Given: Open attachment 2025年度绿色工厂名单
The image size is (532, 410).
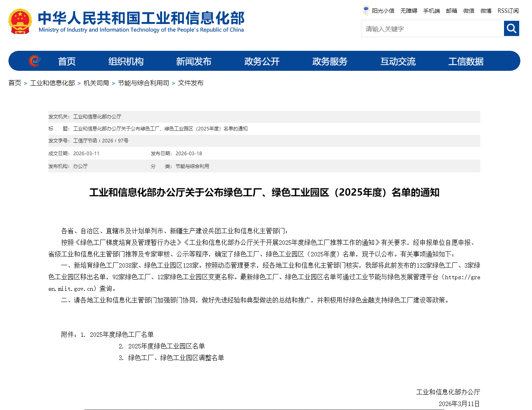Looking at the screenshot, I should [122, 334].
